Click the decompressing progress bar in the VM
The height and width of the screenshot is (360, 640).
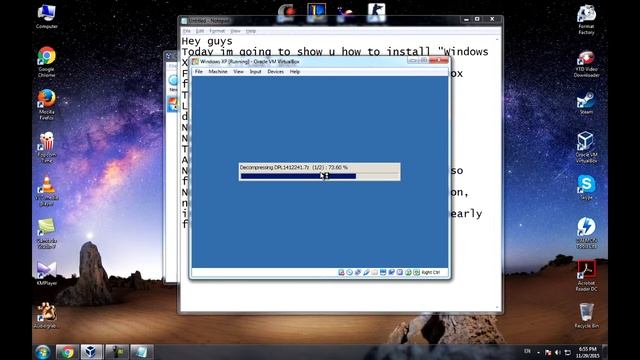click(x=320, y=176)
